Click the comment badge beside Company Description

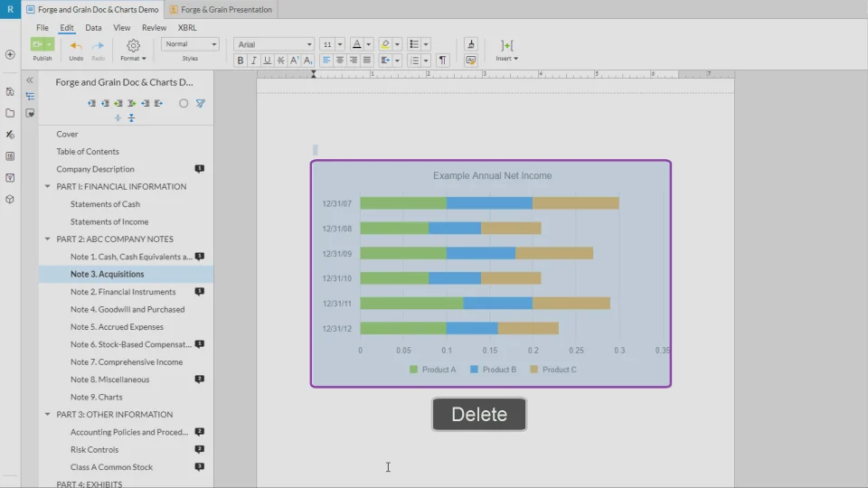[x=199, y=169]
